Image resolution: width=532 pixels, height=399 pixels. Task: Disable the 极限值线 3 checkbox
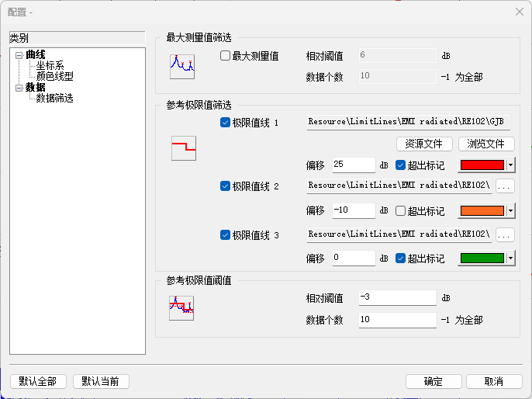click(226, 234)
